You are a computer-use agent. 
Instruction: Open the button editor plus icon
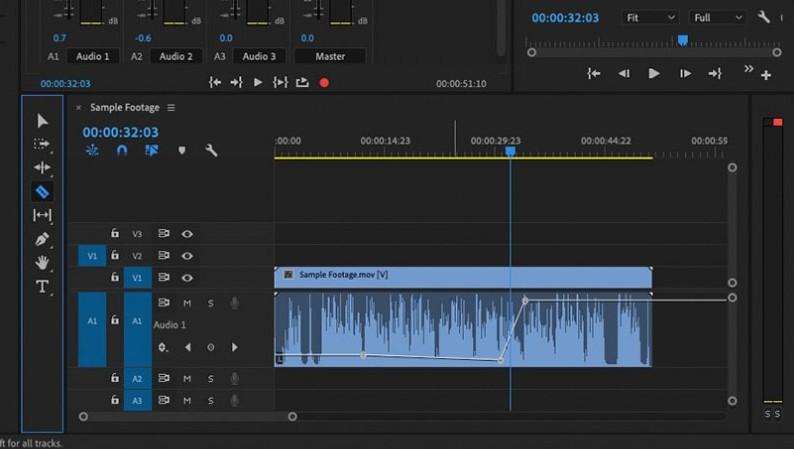[766, 75]
